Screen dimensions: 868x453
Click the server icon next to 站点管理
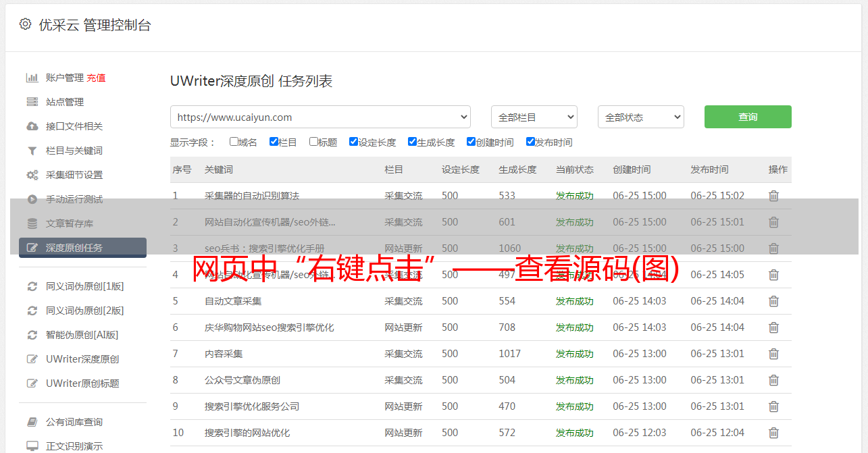click(x=32, y=102)
